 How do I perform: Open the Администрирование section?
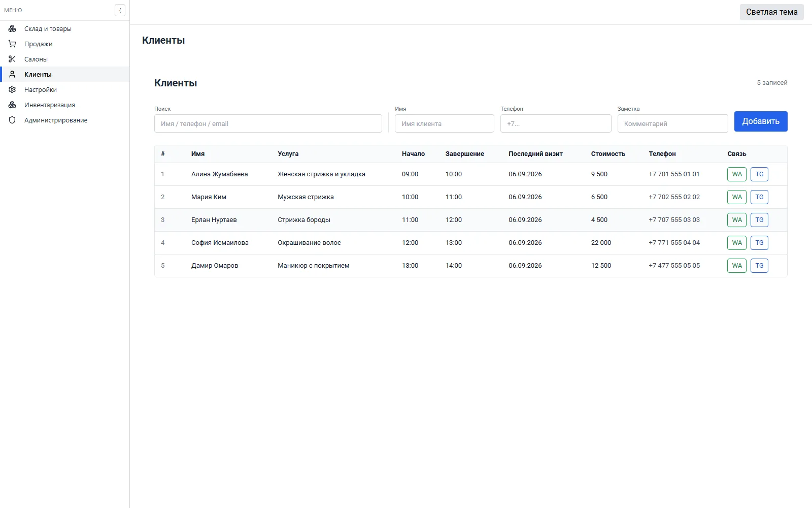pos(65,120)
